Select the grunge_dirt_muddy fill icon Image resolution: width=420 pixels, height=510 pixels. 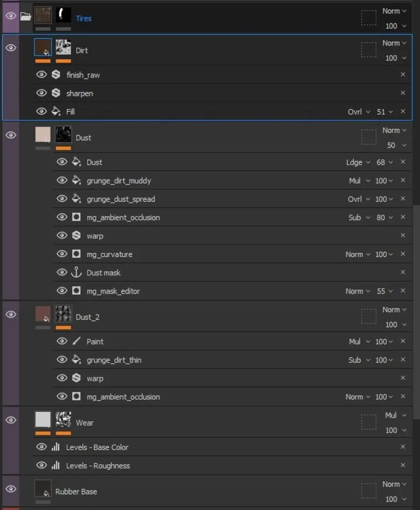(x=76, y=180)
